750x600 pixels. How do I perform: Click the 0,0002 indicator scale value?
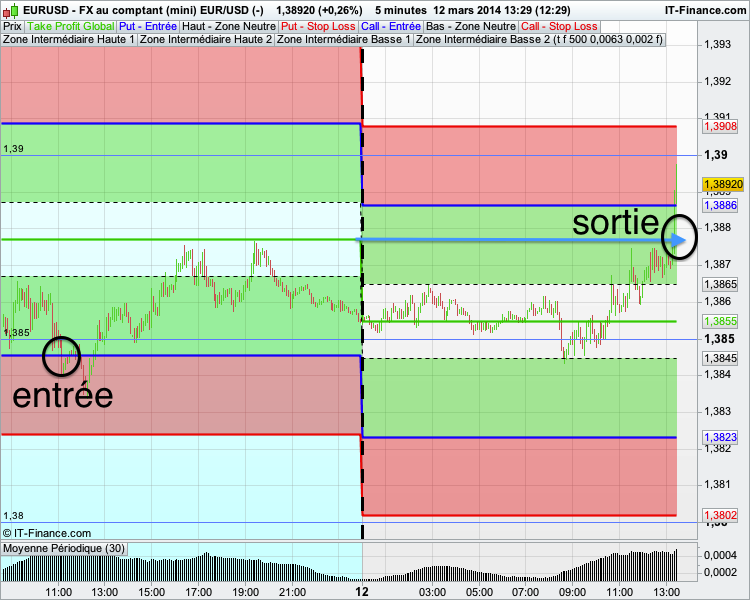click(x=720, y=572)
